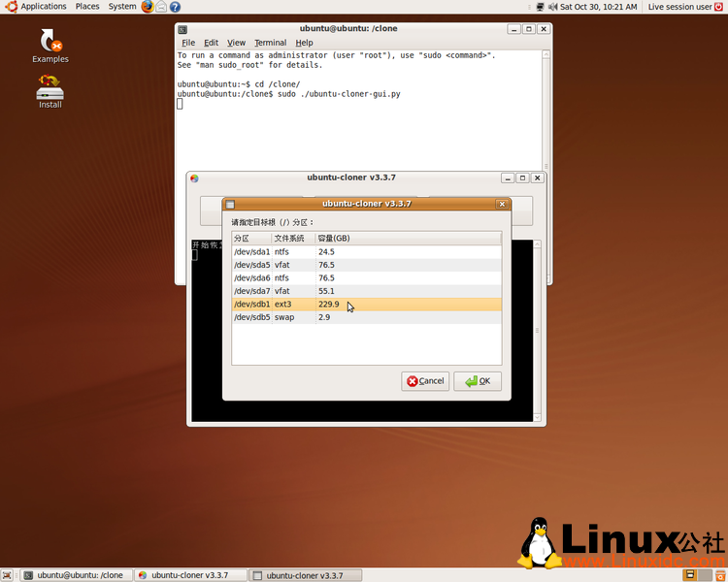Sort by the 分区 column header
Screen dimensions: 728x582
coord(251,238)
